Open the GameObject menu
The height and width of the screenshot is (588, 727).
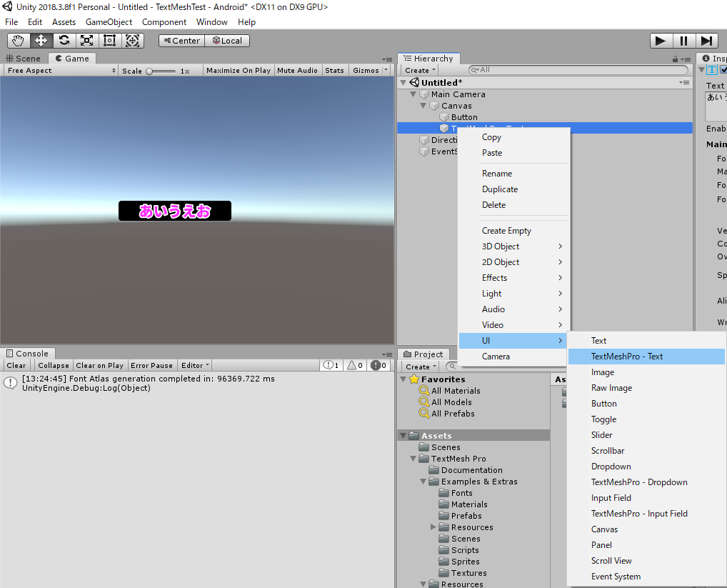click(109, 22)
